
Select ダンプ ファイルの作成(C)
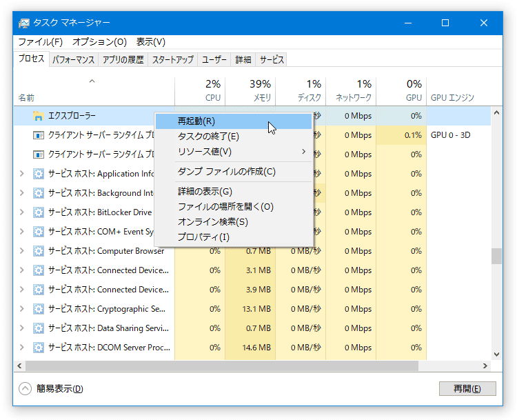click(234, 172)
